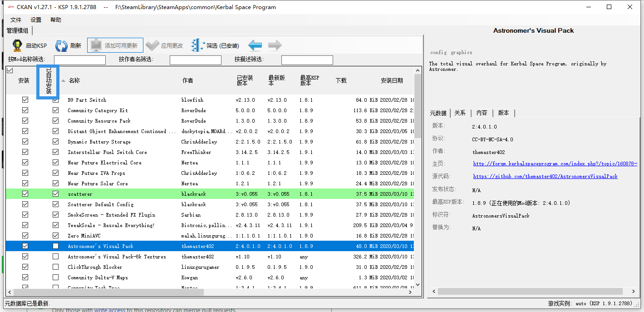
Task: Select Astronomer's Visual Pack-8k Textures row
Action: point(210,257)
